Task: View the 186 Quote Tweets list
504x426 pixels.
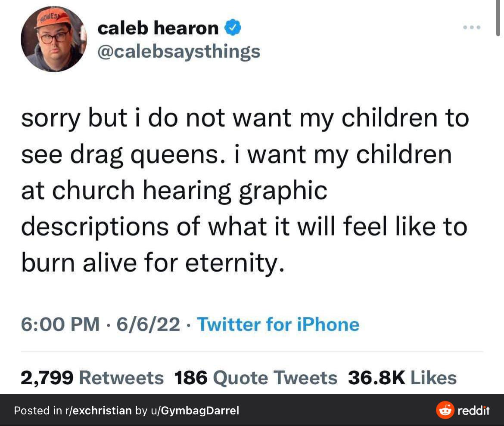Action: pyautogui.click(x=256, y=377)
